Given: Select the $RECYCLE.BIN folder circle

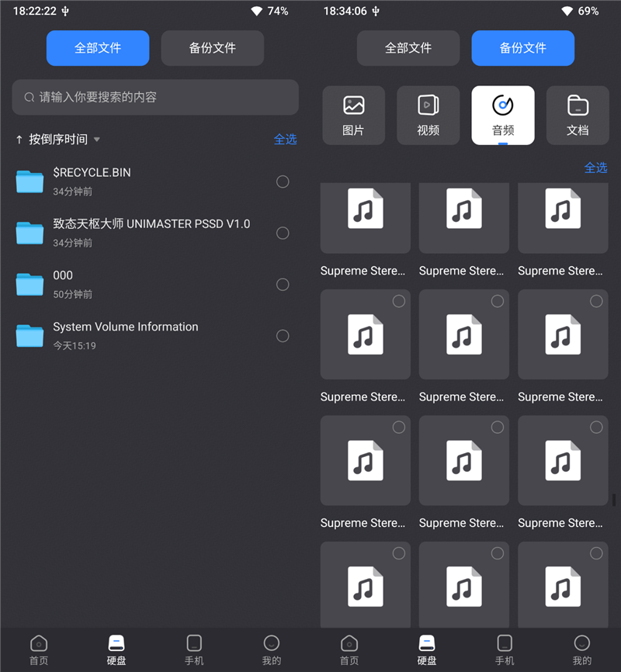Looking at the screenshot, I should click(x=283, y=182).
